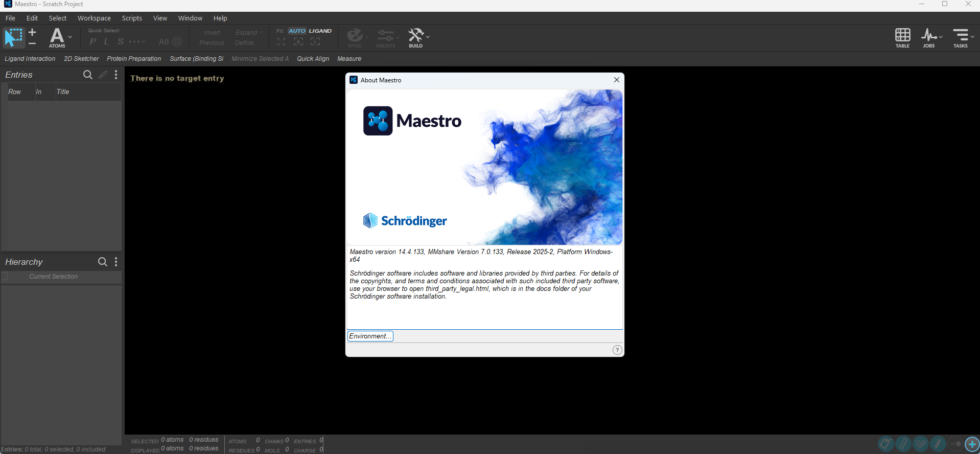The image size is (980, 454).
Task: Click the About dialog help icon
Action: (617, 350)
